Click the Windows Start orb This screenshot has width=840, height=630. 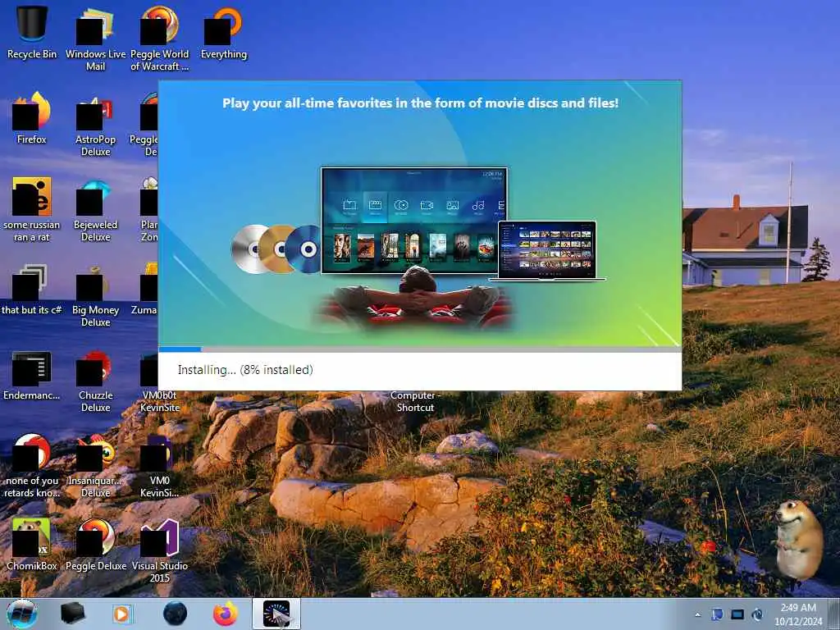tap(21, 614)
